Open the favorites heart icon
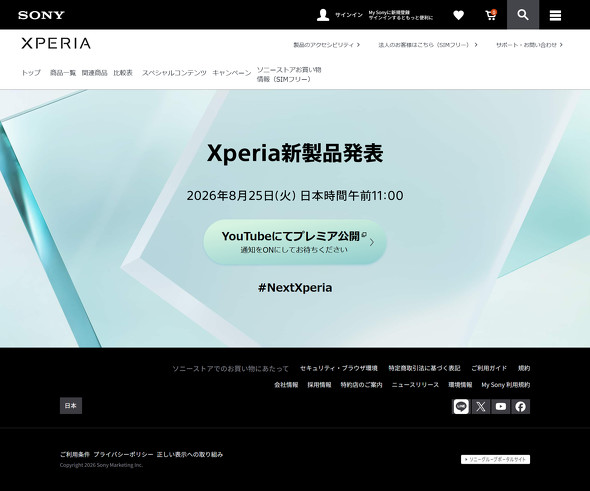This screenshot has width=590, height=491. click(x=458, y=15)
